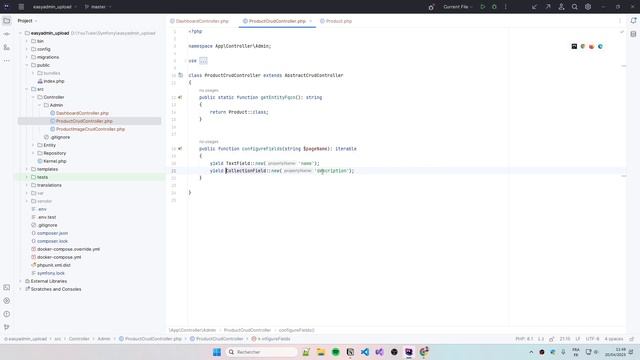Screen dimensions: 640x360
Task: Expand the config folder
Action: (x=27, y=49)
